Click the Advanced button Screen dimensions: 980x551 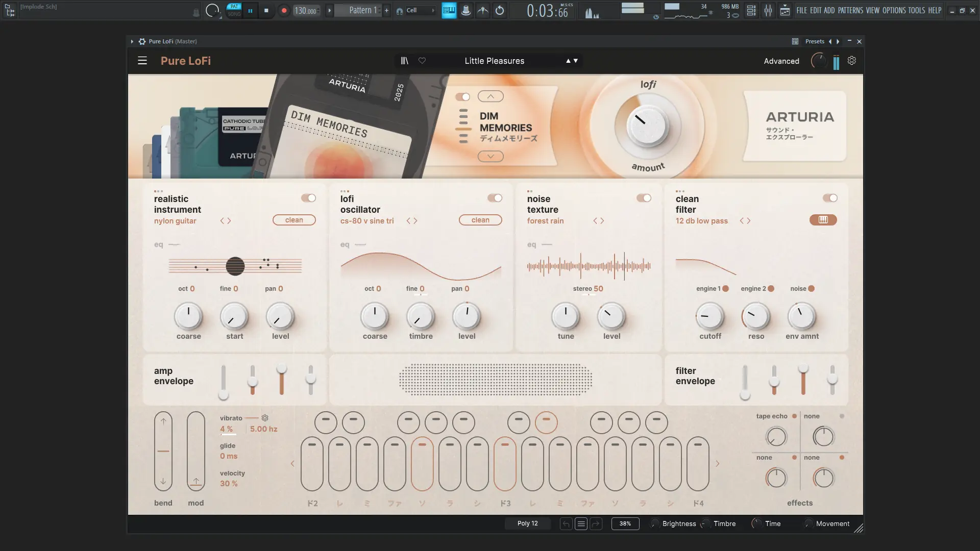tap(781, 61)
